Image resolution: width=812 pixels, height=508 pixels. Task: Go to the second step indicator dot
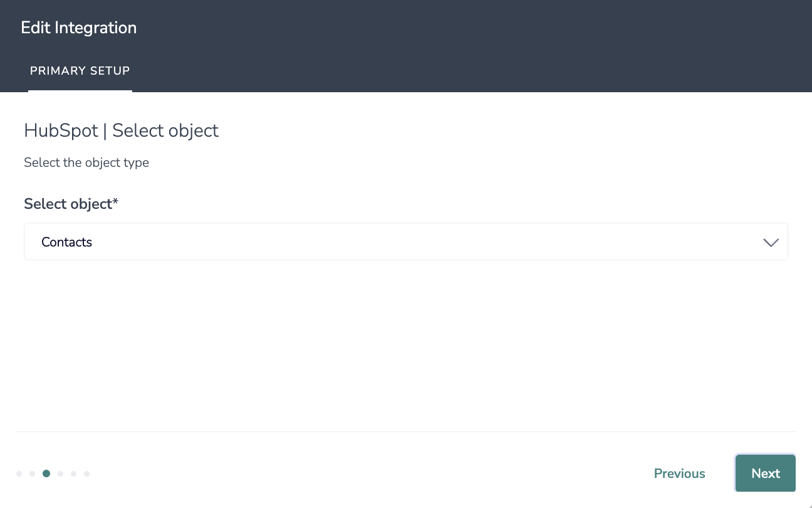(33, 474)
